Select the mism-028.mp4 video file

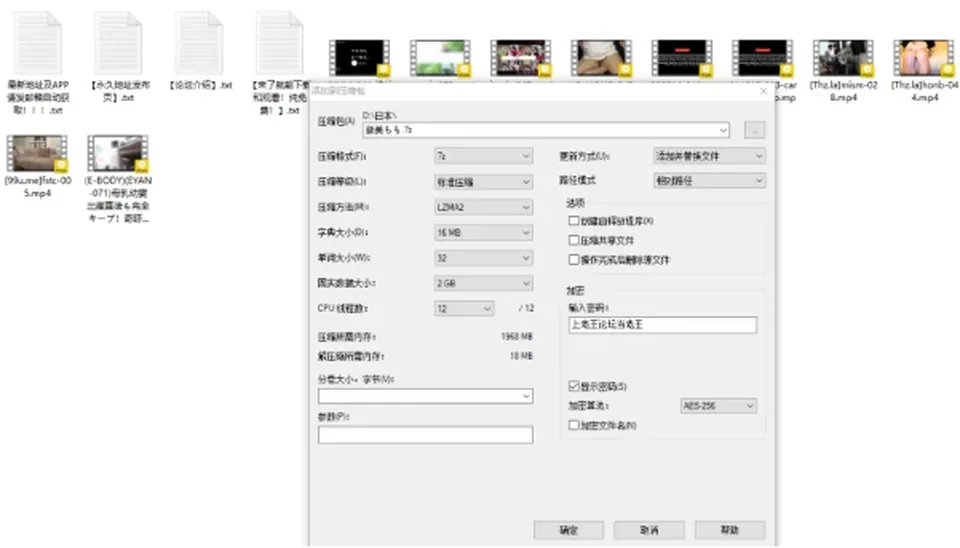(x=843, y=58)
